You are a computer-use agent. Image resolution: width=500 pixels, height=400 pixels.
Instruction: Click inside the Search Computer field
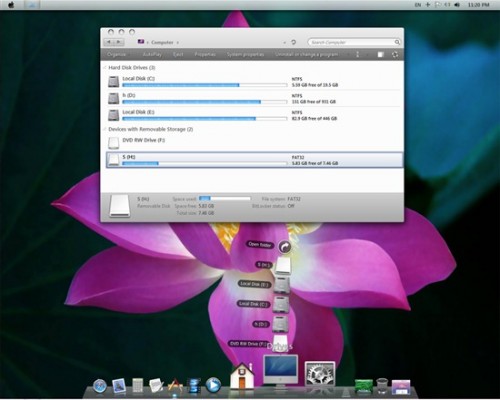(351, 42)
